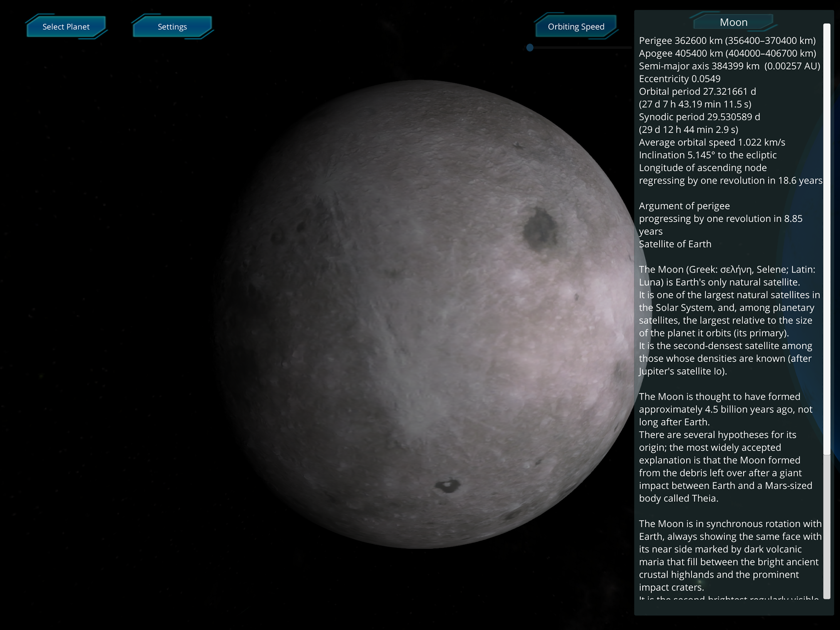
Task: Click the orbiting speed slider handle
Action: pos(530,47)
